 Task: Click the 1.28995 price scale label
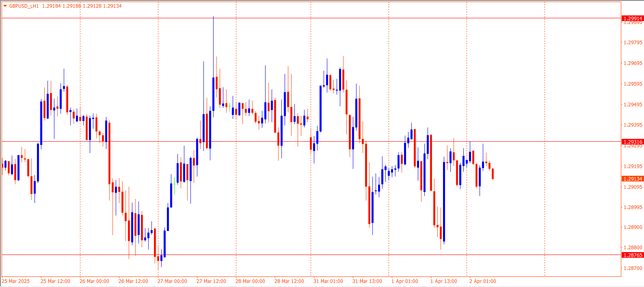[x=633, y=207]
